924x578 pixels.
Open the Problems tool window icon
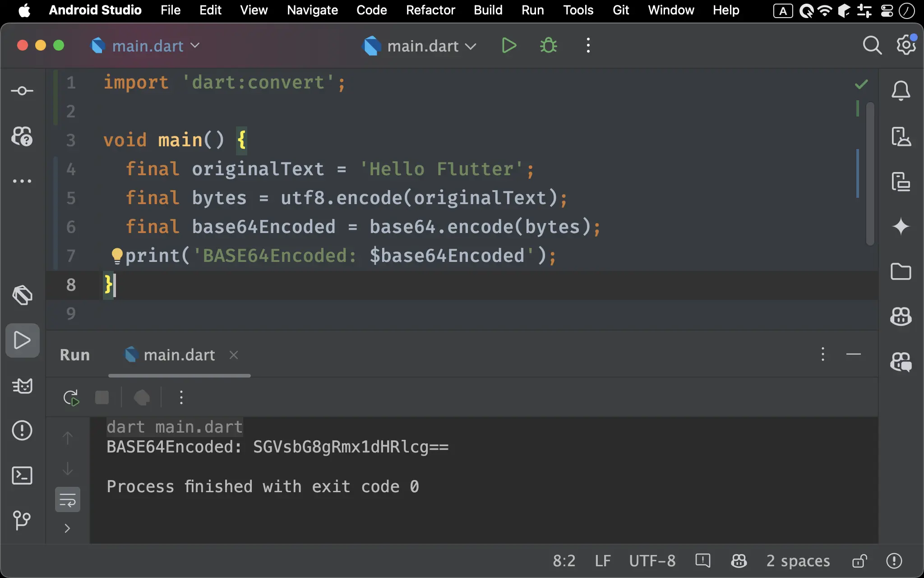[22, 430]
